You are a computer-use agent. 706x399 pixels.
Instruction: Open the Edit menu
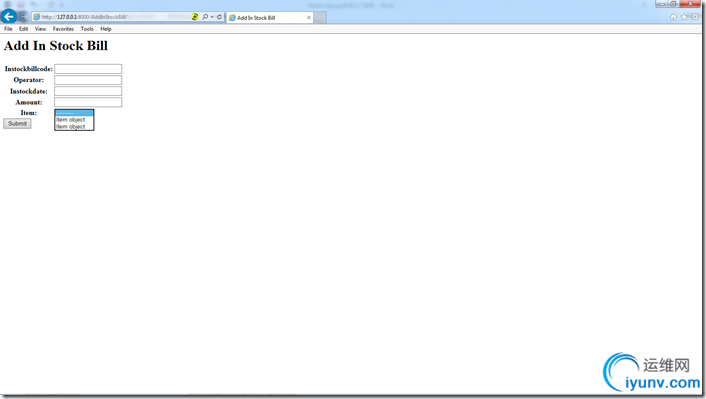[x=23, y=29]
